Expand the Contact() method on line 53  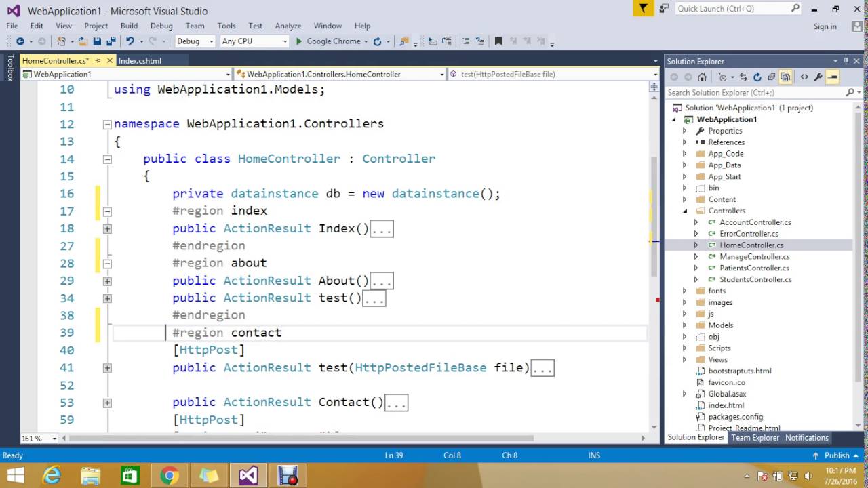107,403
